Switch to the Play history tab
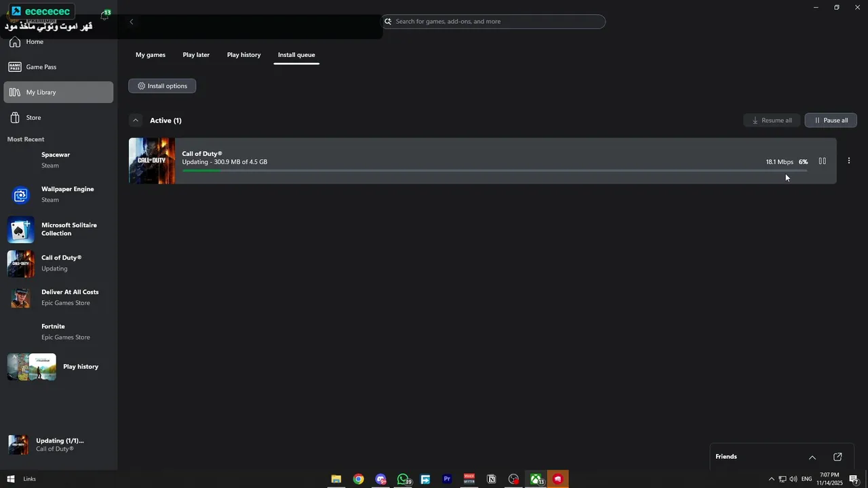 [x=243, y=55]
